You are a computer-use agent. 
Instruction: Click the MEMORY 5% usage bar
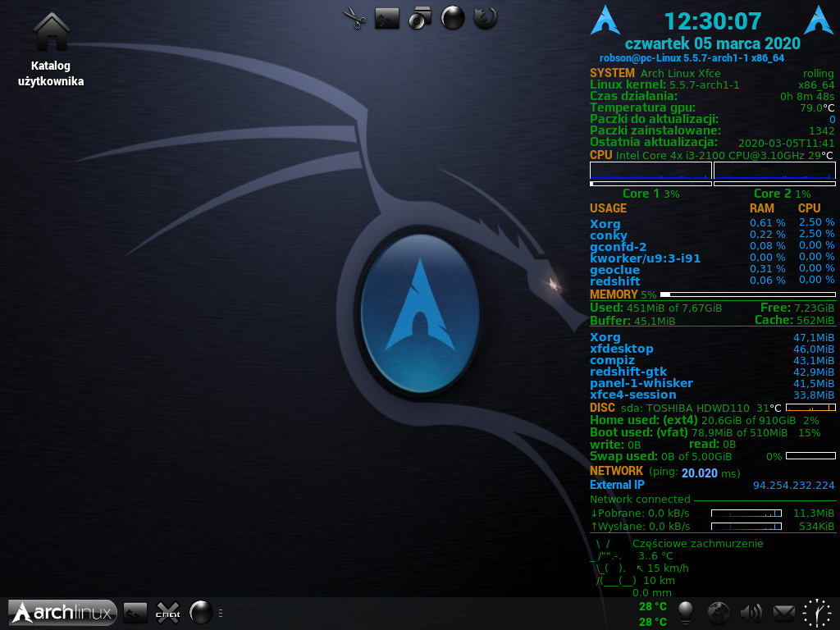coord(748,294)
